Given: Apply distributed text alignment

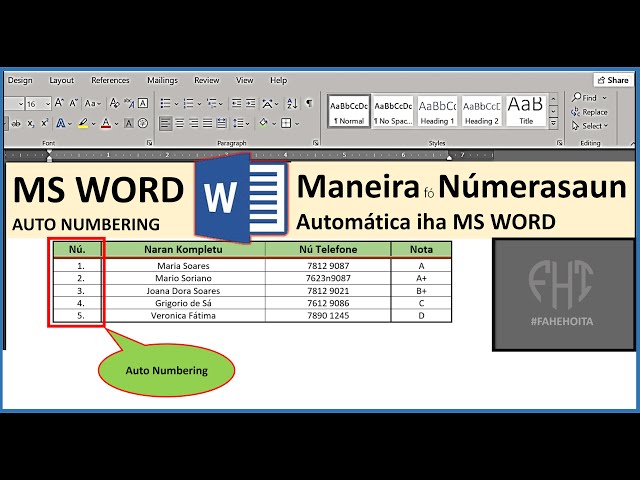Looking at the screenshot, I should pyautogui.click(x=221, y=123).
